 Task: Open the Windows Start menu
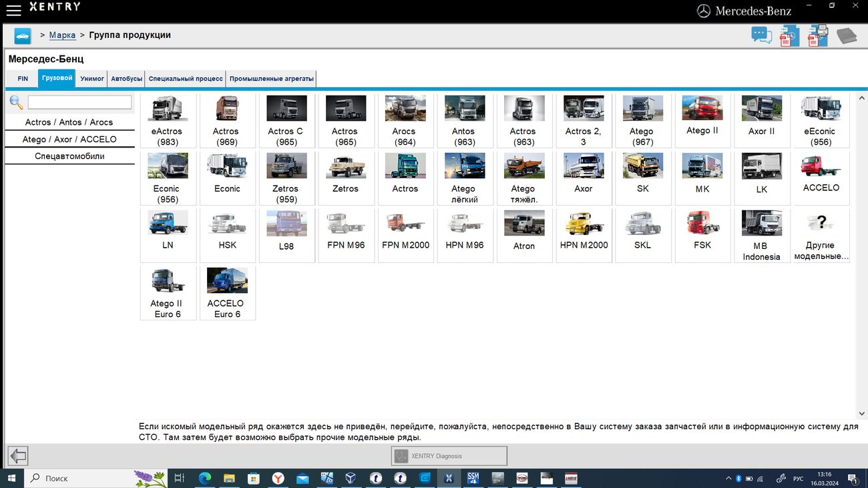tap(11, 478)
